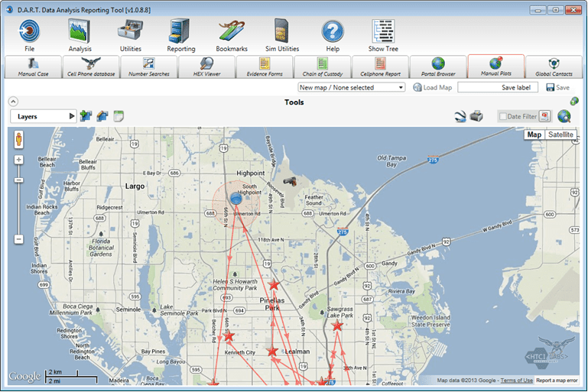The height and width of the screenshot is (392, 588).
Task: Click the import layer folder icon
Action: [x=102, y=116]
